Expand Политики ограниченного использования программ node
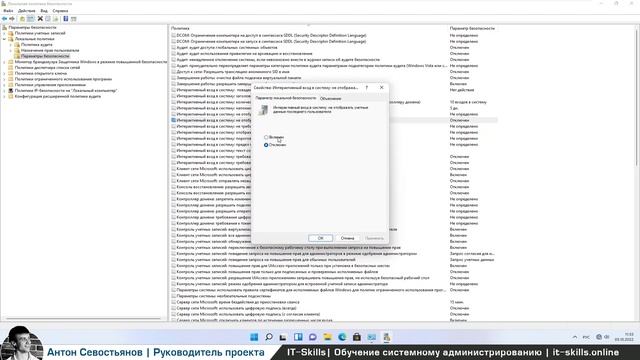The image size is (640, 360). pos(4,79)
